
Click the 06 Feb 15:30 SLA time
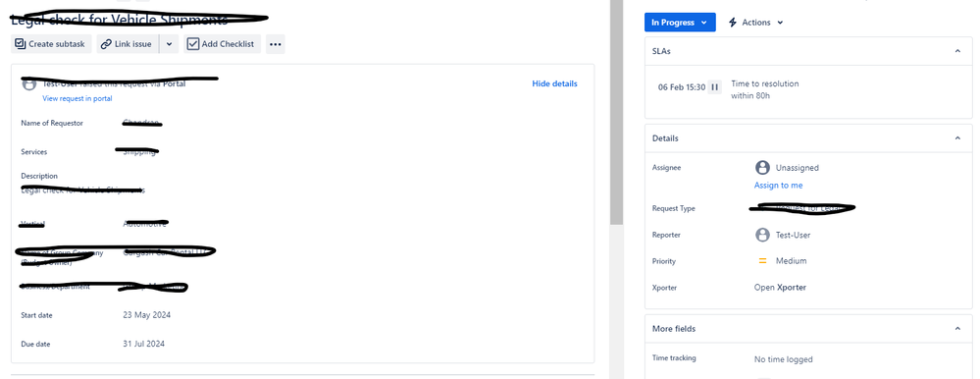(x=681, y=87)
